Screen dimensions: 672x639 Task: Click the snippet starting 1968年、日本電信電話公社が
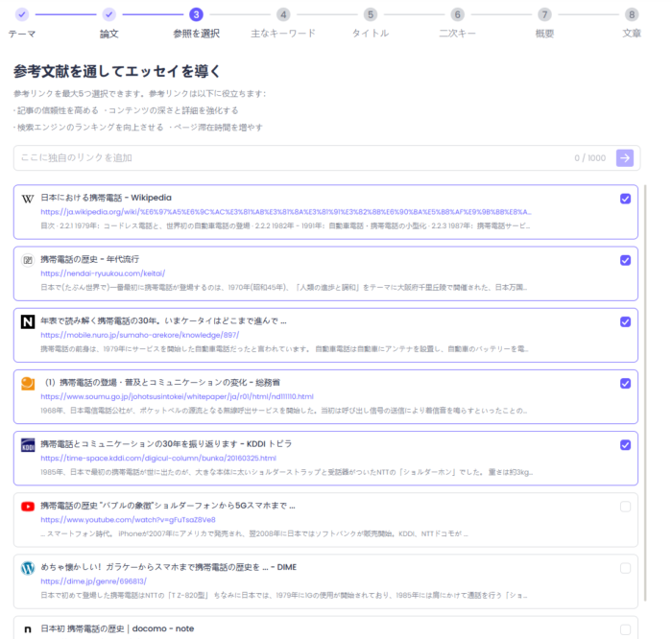click(x=284, y=411)
